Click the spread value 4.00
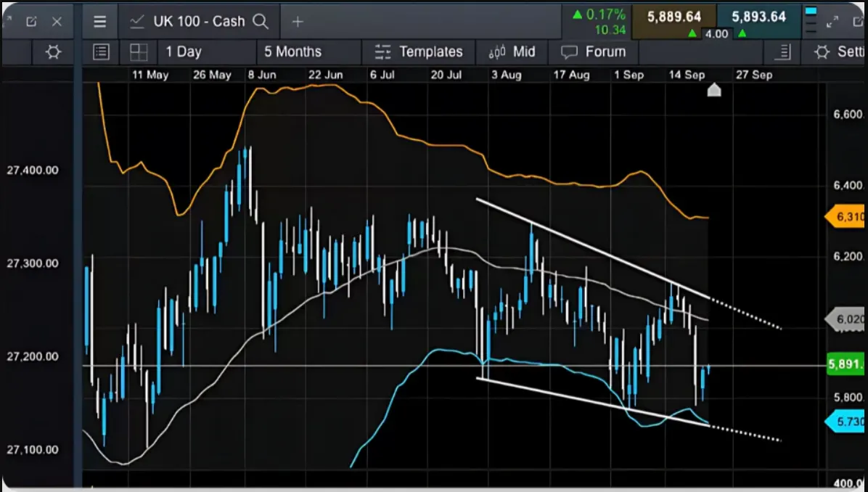This screenshot has height=492, width=868. pos(716,34)
